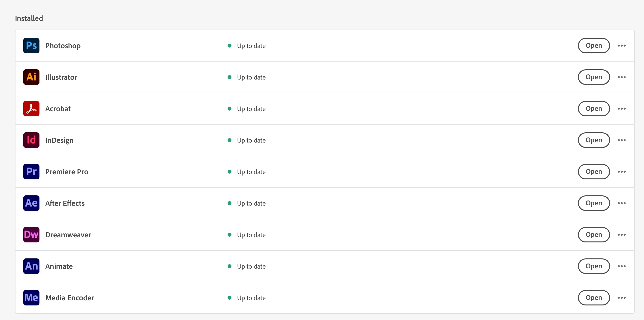Click the InDesign Id icon
644x320 pixels.
pos(31,140)
